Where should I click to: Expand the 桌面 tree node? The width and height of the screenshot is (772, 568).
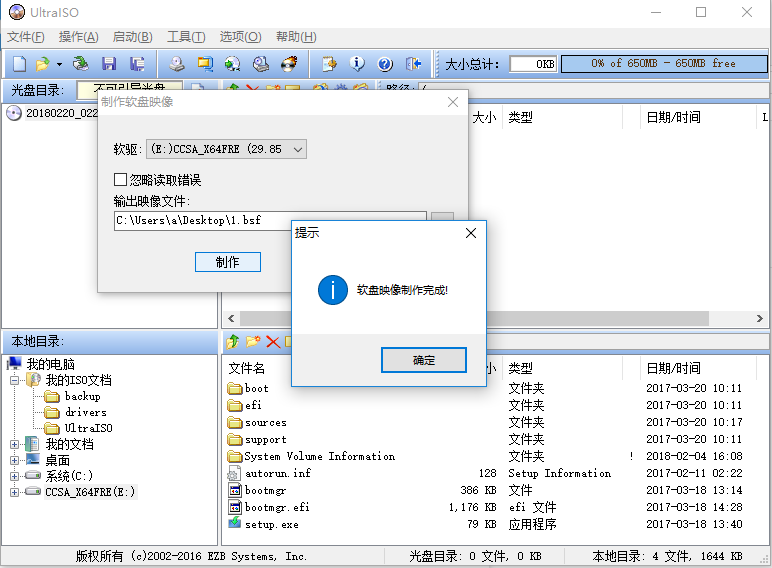tap(14, 461)
